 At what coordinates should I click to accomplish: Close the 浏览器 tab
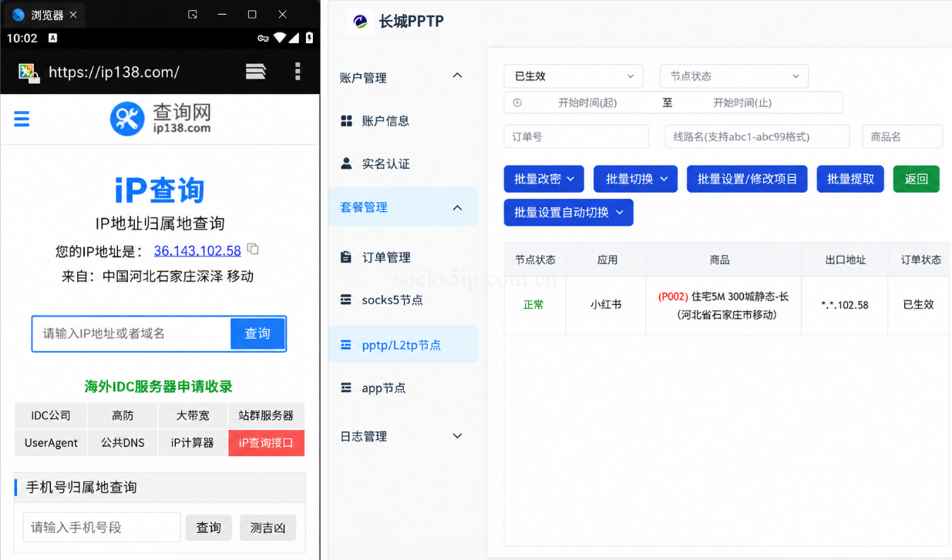pos(73,15)
